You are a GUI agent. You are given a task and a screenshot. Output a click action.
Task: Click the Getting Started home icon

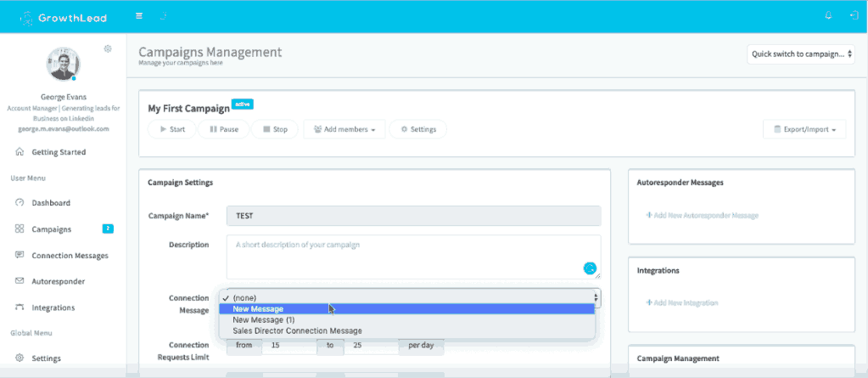[x=20, y=151]
